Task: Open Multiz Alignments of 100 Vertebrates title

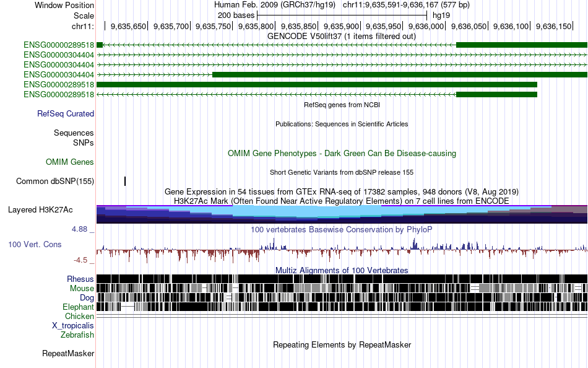Action: [342, 270]
